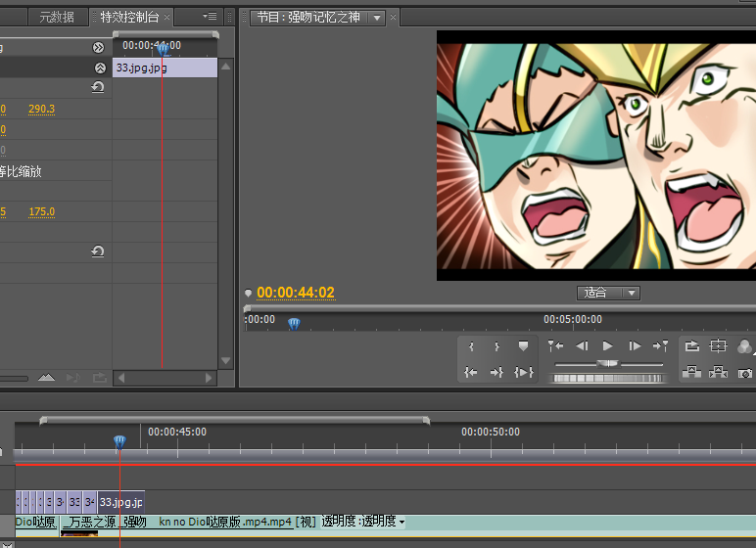Toggle the show/hide timeline view chevron button
The image size is (756, 548).
pyautogui.click(x=98, y=47)
